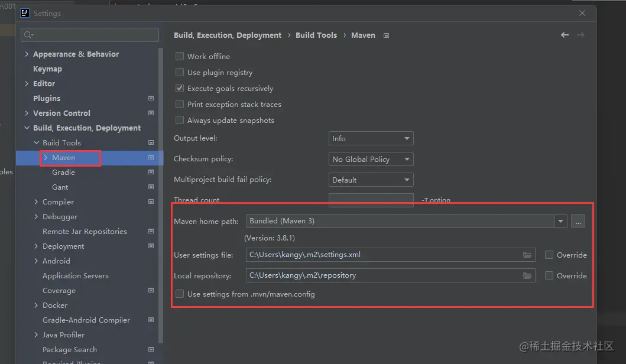The width and height of the screenshot is (626, 364).
Task: Click the settings search input field
Action: 90,35
